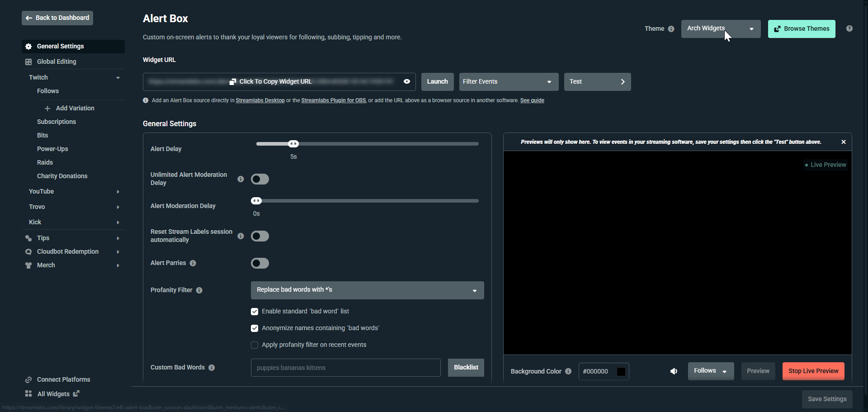Click the Background Color info icon

coord(568,371)
